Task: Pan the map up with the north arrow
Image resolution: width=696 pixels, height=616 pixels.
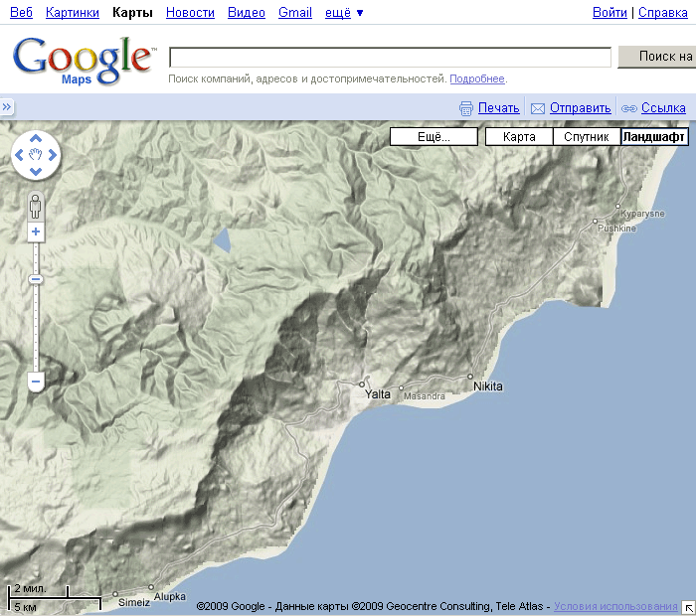Action: click(x=36, y=138)
